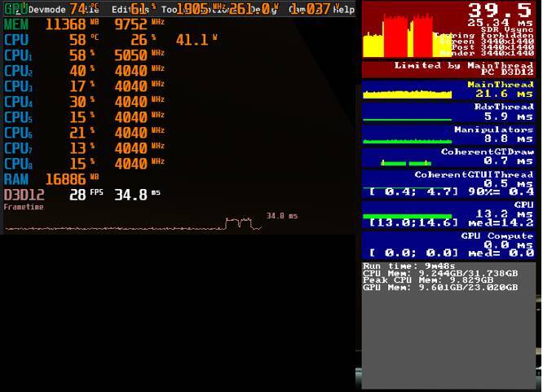This screenshot has width=543, height=392.
Task: Click the green GPU overlay label
Action: point(15,8)
